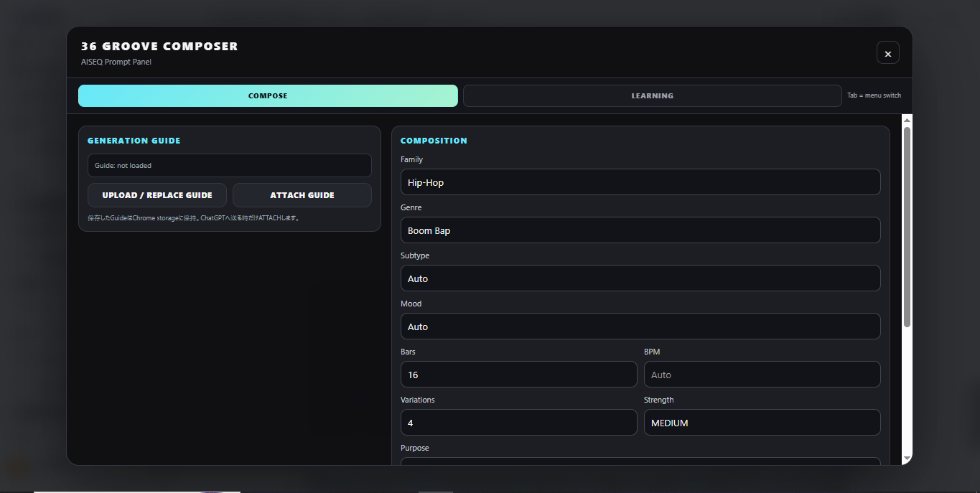The height and width of the screenshot is (493, 980).
Task: Click the 'Tab = menu switch' hint
Action: pos(874,95)
